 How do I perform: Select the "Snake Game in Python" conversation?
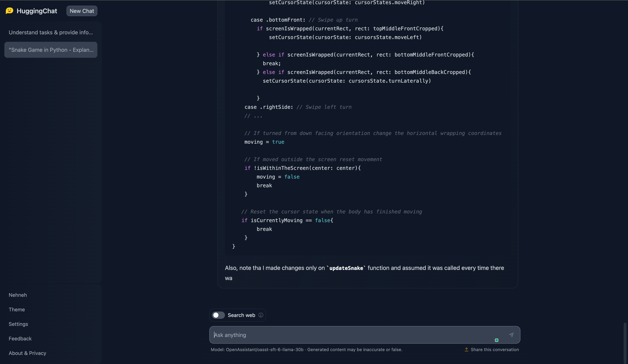click(51, 50)
